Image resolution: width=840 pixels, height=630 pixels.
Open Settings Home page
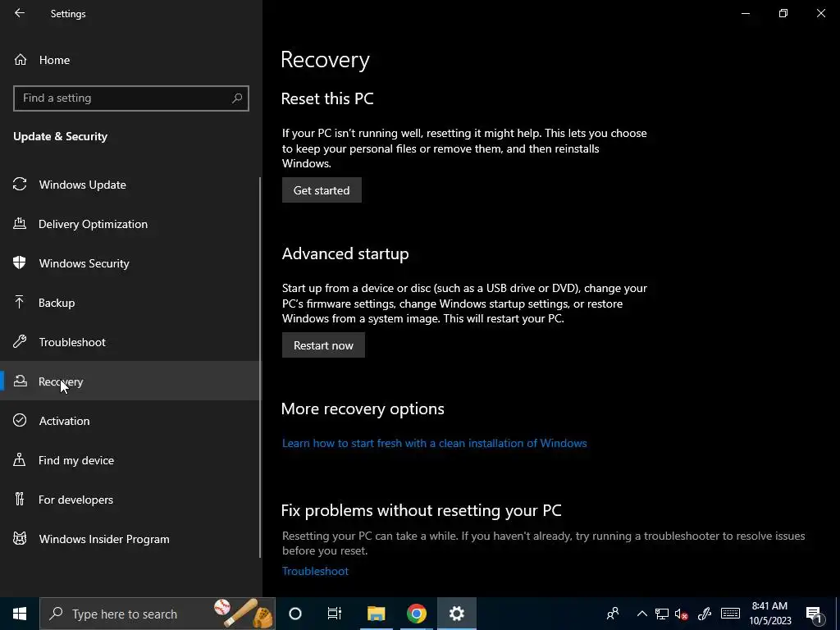tap(54, 60)
